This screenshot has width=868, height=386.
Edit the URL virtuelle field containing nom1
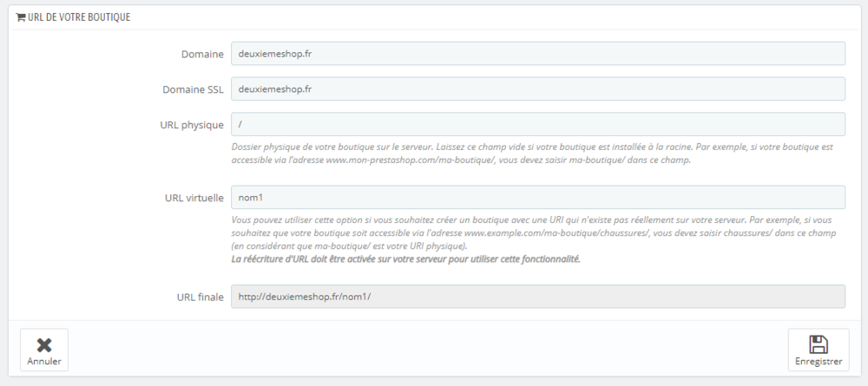(x=537, y=197)
